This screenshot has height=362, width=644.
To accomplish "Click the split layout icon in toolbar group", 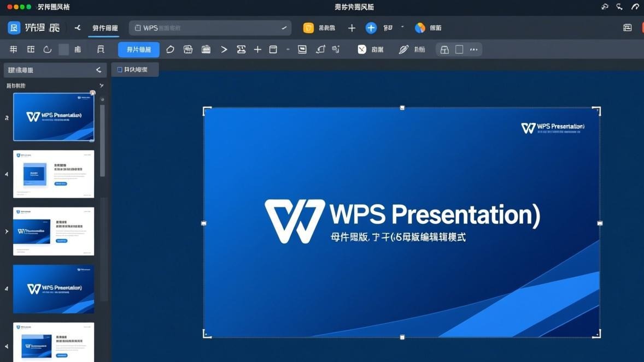I will pyautogui.click(x=444, y=50).
